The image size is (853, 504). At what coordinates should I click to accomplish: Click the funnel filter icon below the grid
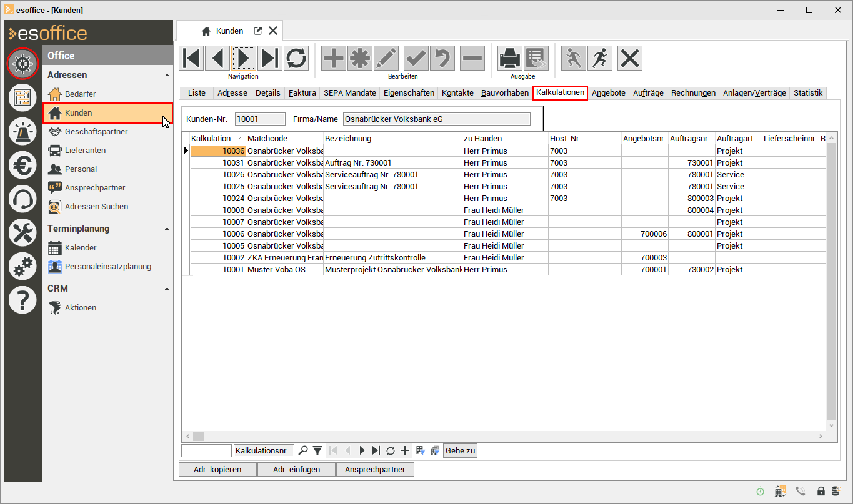(317, 450)
